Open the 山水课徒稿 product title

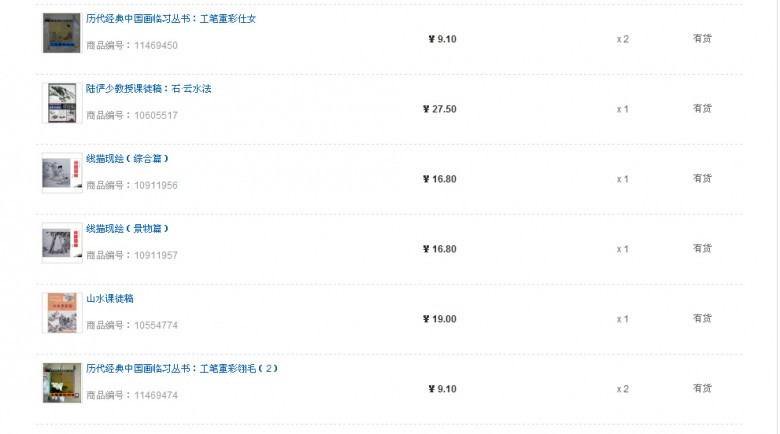tap(109, 299)
